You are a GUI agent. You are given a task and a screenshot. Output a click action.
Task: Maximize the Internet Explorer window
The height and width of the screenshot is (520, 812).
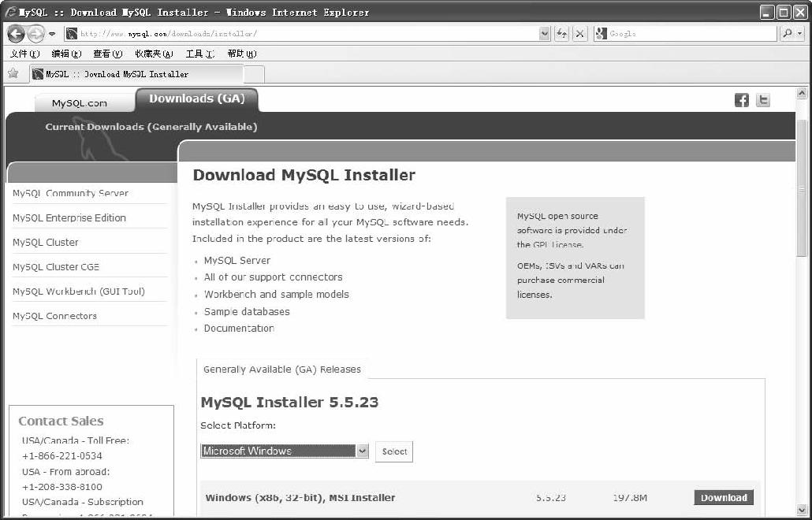(x=784, y=13)
